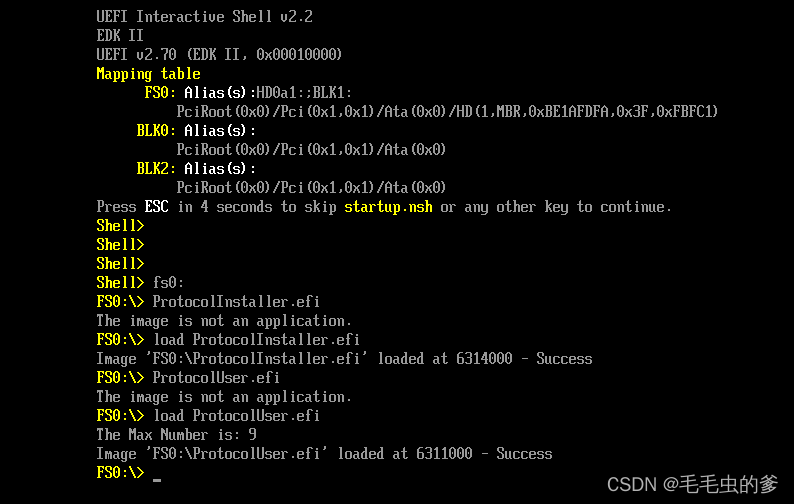
Task: Click the 'fs0:' command after the Shell prompt
Action: (168, 283)
